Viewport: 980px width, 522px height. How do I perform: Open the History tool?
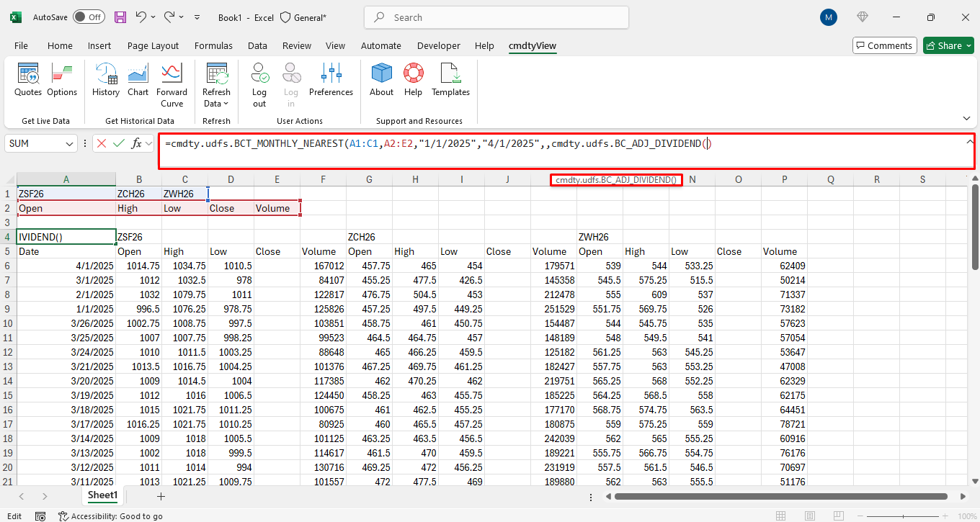[x=106, y=79]
